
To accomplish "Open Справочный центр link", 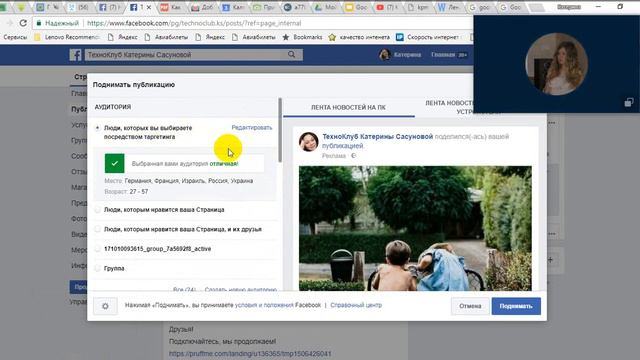I will point(356,305).
